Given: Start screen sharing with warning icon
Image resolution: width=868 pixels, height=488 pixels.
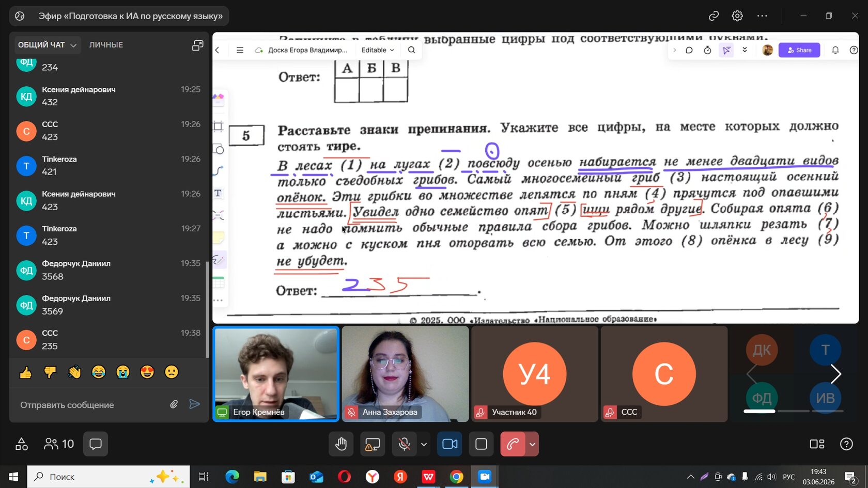Looking at the screenshot, I should click(x=373, y=444).
